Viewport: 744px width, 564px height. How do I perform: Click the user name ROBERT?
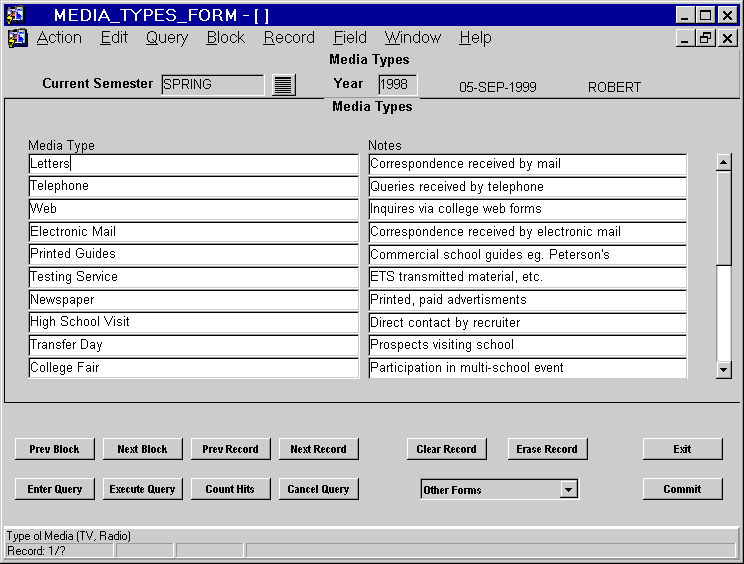click(x=614, y=87)
